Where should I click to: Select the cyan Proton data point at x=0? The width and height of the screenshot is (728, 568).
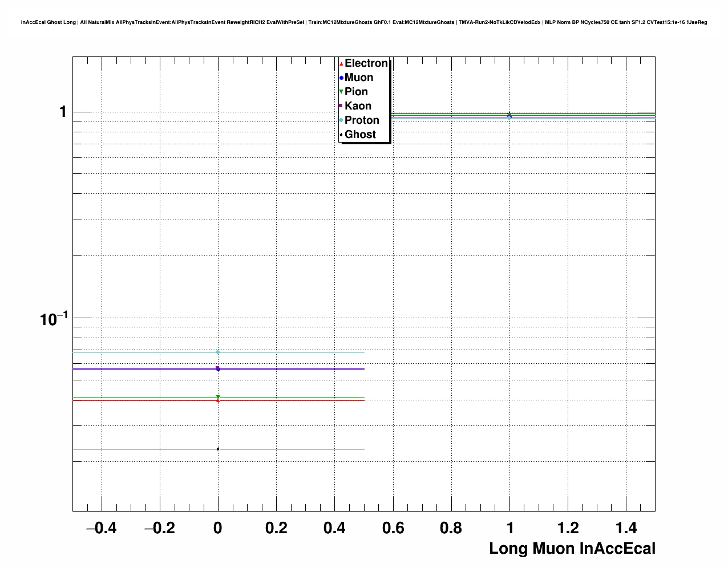click(218, 352)
